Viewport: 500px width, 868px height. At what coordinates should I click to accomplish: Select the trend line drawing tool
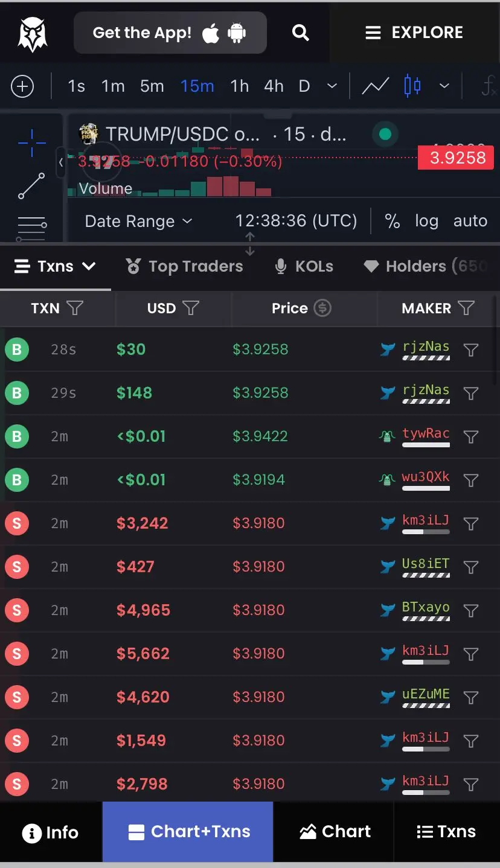[31, 186]
